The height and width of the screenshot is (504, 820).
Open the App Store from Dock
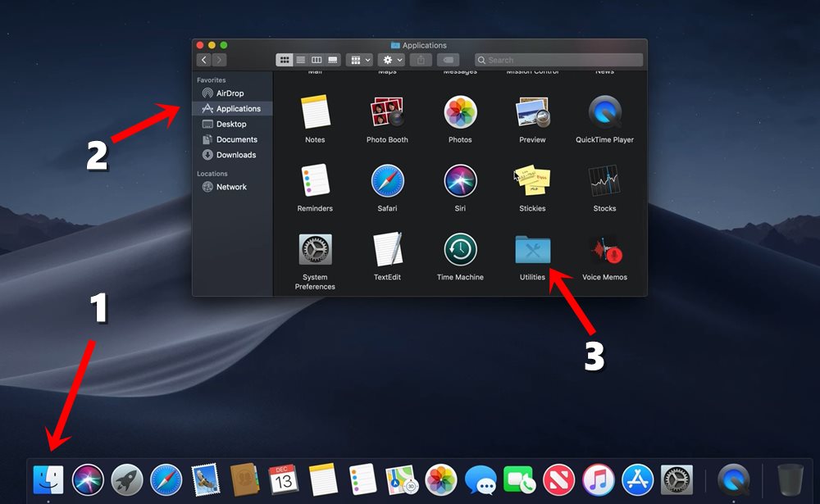pyautogui.click(x=637, y=479)
